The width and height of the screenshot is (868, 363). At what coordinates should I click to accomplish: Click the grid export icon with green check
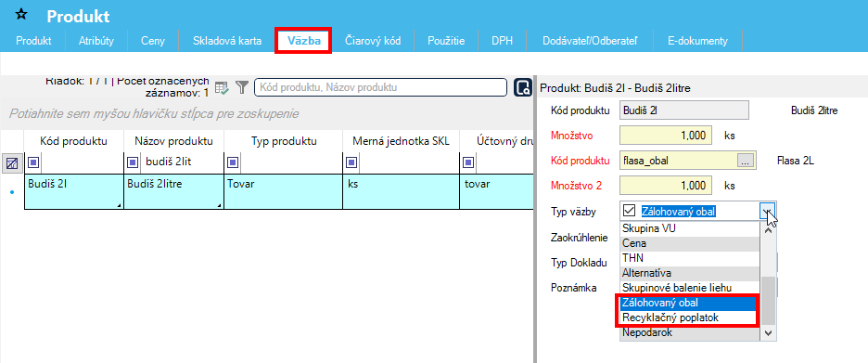point(222,87)
